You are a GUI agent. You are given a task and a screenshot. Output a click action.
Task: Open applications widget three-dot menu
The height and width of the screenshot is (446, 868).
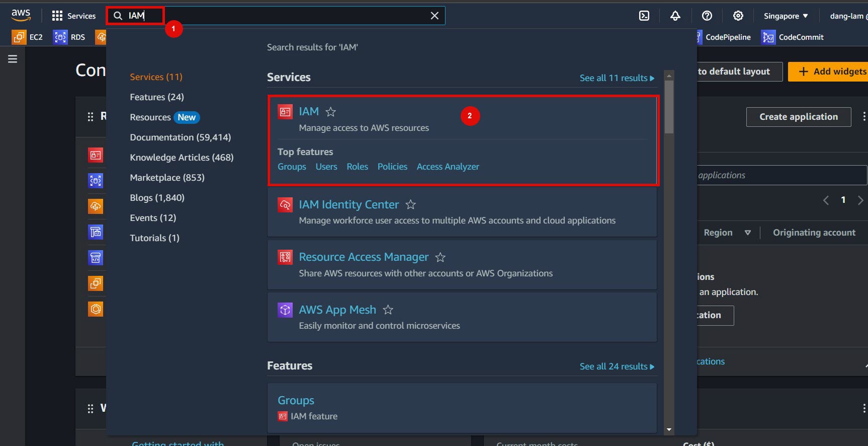click(x=864, y=117)
